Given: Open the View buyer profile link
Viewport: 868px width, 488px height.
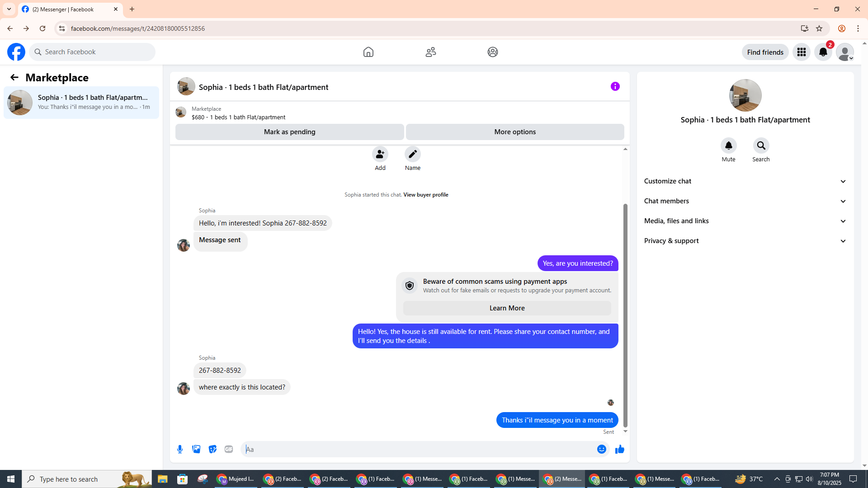Looking at the screenshot, I should 425,195.
